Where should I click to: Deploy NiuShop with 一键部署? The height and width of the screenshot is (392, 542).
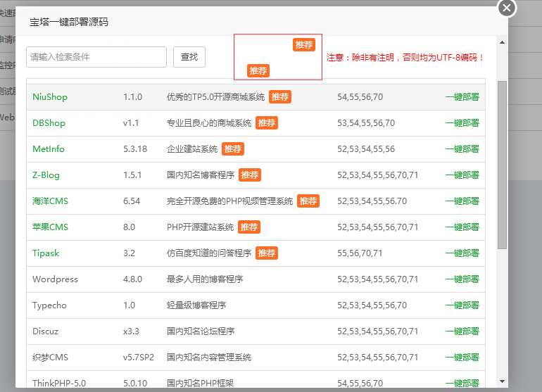click(x=462, y=97)
